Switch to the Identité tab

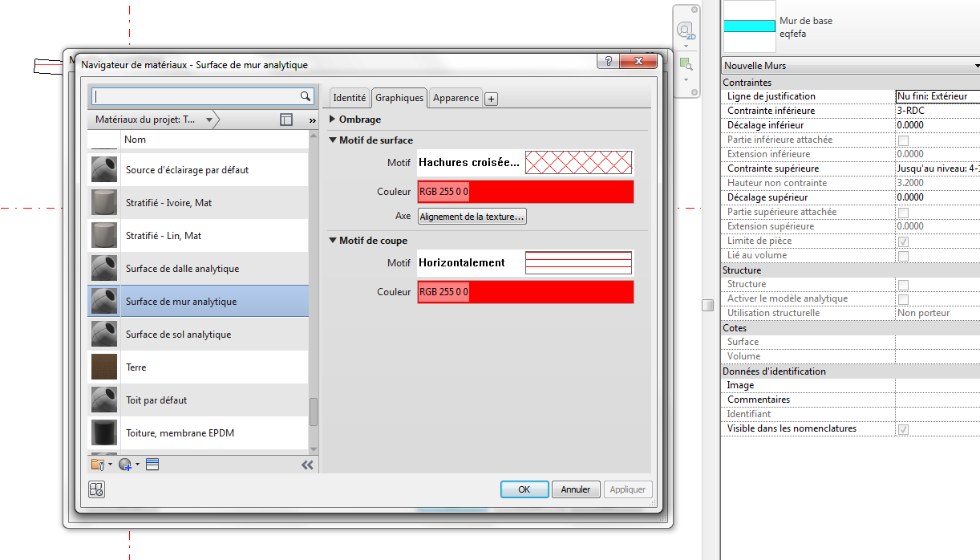349,98
